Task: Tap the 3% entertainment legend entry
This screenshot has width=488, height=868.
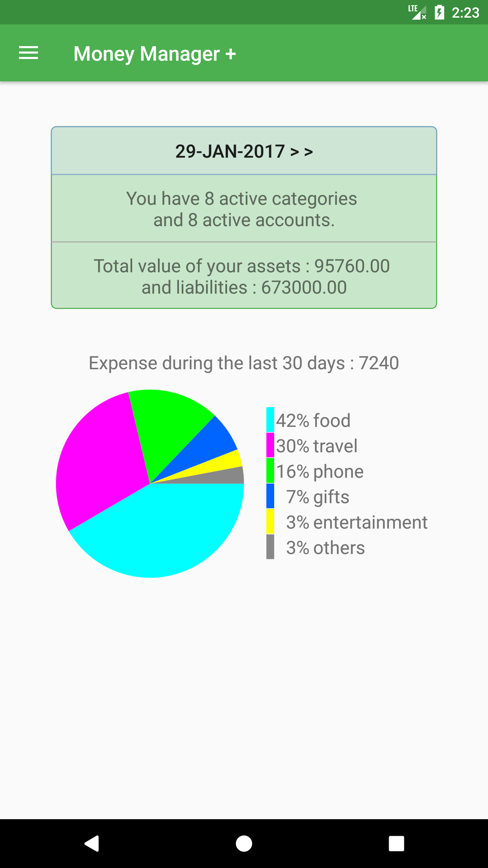Action: pos(347,522)
